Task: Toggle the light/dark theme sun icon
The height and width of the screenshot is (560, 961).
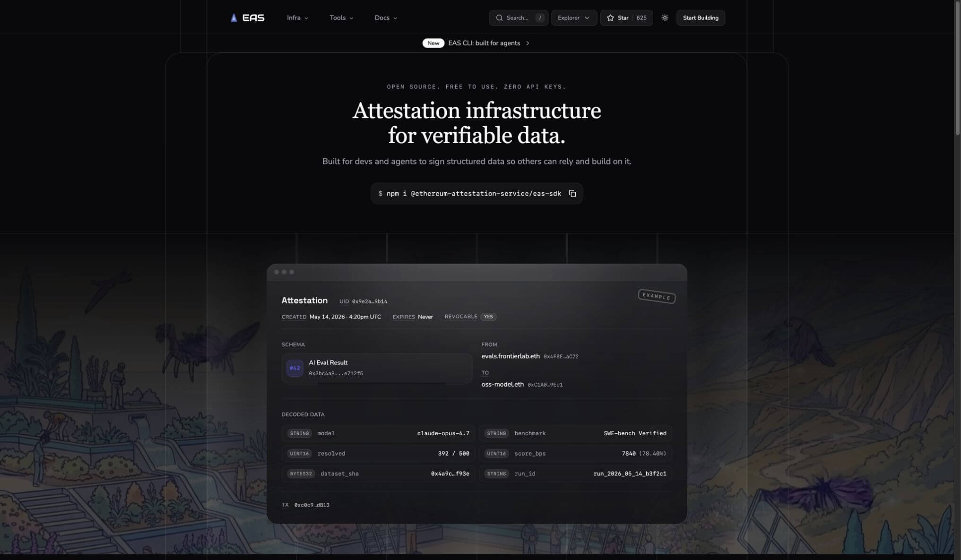Action: [665, 18]
